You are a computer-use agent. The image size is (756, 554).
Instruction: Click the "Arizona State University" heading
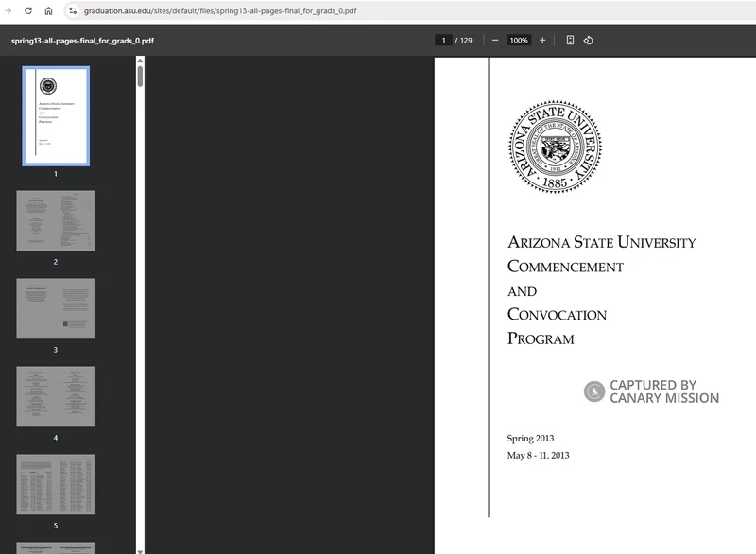coord(602,242)
